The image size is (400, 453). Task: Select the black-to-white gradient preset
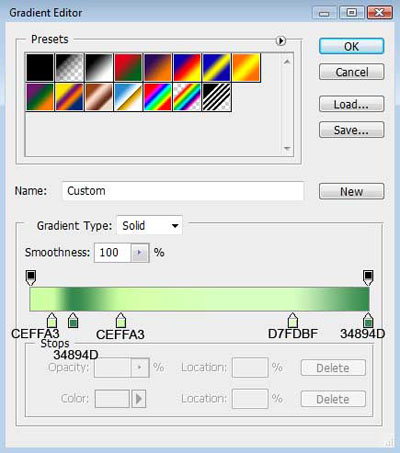tap(99, 68)
